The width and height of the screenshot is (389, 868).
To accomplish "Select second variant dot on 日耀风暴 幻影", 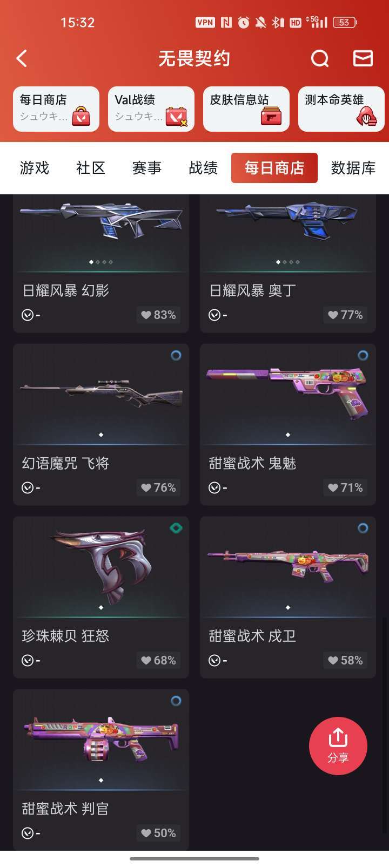I will pyautogui.click(x=98, y=262).
